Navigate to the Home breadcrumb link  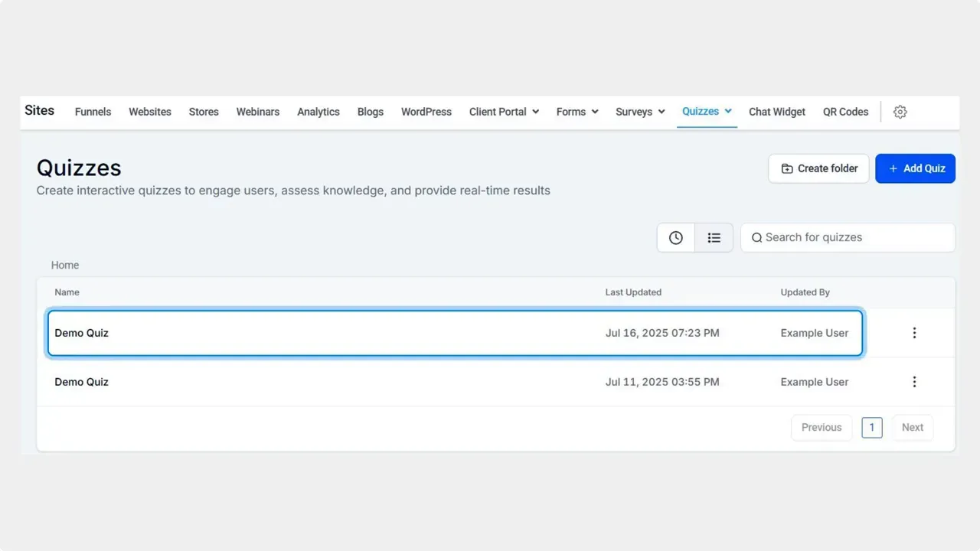(x=64, y=265)
